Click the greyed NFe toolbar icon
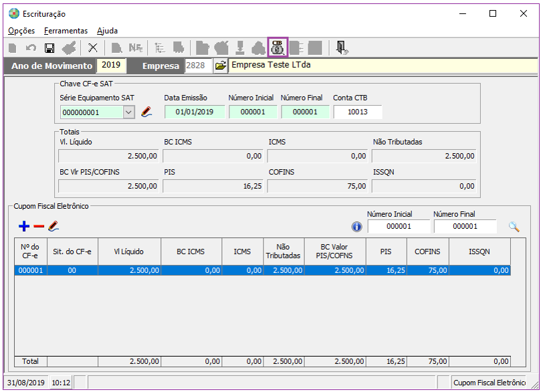This screenshot has width=543, height=392. pos(135,47)
